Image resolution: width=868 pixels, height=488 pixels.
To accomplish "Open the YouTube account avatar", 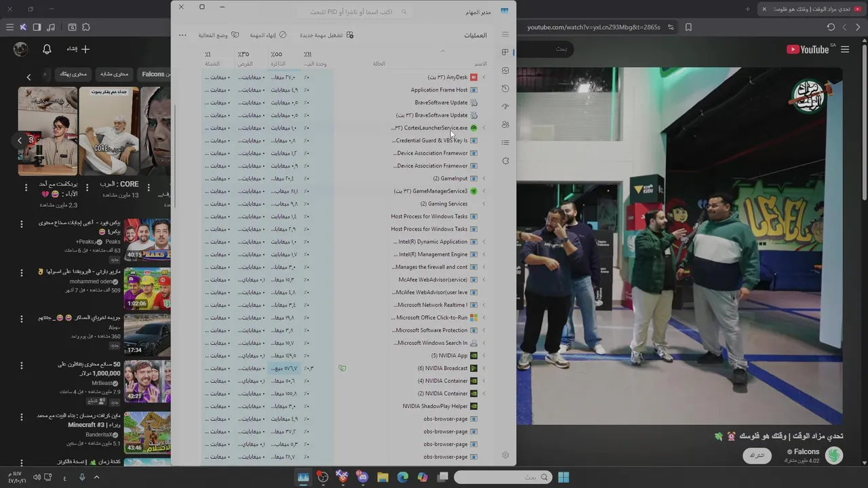I will pyautogui.click(x=21, y=49).
